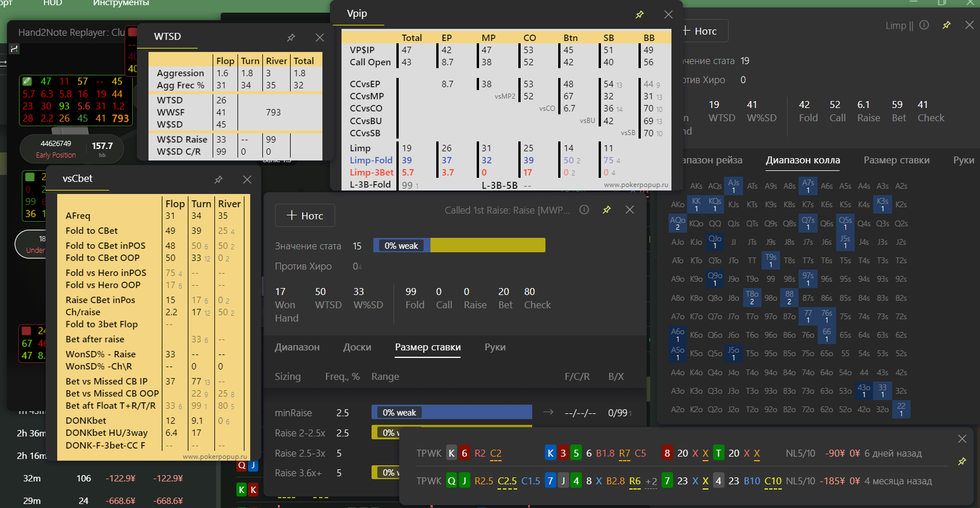Open Размер ставки tab in Limp popup
Viewport: 980px width, 508px height.
[896, 160]
